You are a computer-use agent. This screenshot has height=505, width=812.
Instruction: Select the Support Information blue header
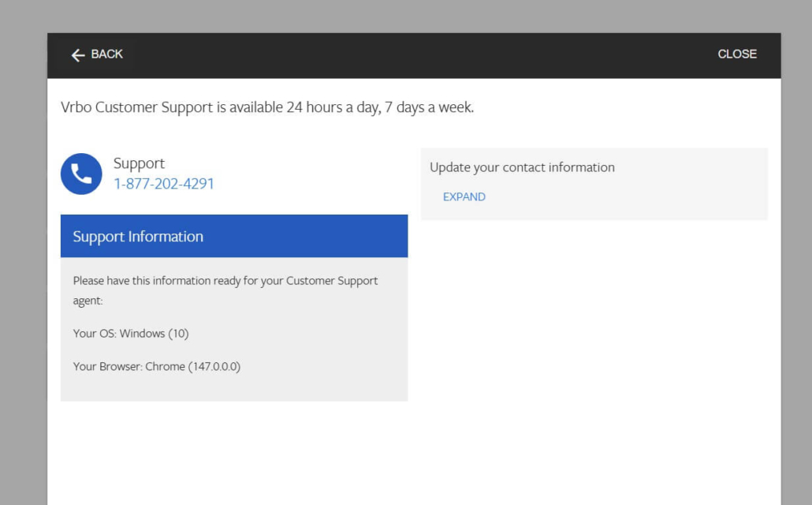coord(234,236)
